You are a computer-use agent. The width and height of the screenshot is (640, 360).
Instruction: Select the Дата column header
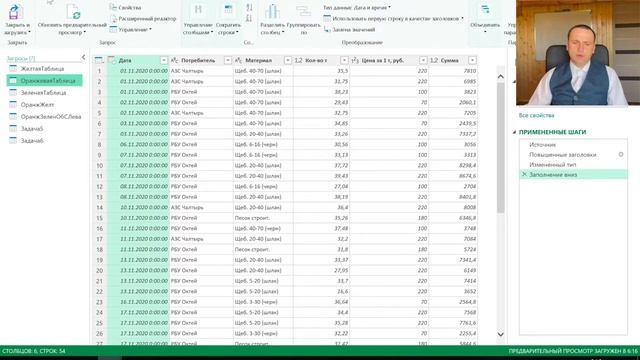138,60
